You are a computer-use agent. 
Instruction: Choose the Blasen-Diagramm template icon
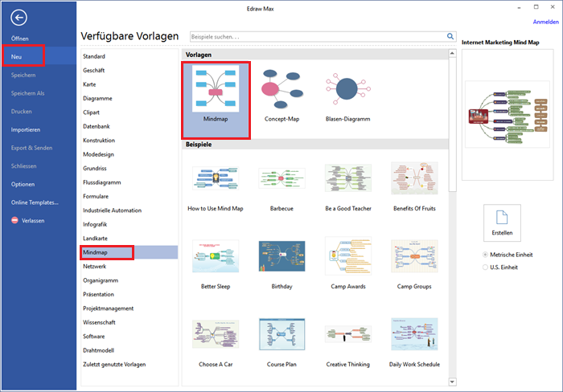click(348, 89)
